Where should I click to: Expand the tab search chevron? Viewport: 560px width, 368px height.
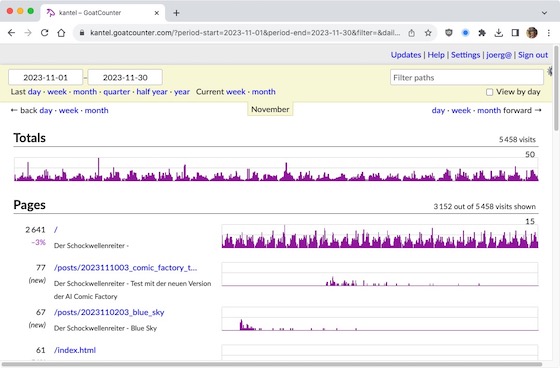pyautogui.click(x=544, y=13)
